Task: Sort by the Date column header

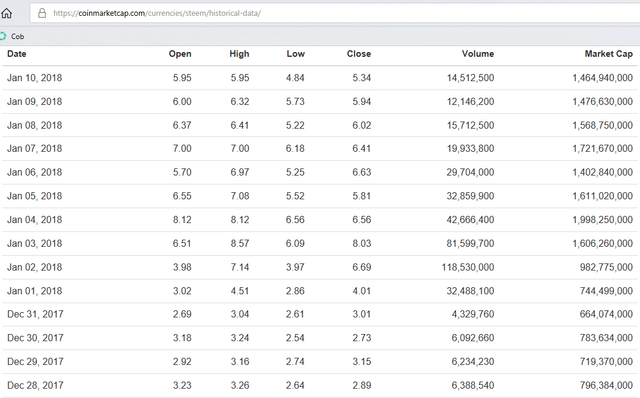Action: [17, 54]
